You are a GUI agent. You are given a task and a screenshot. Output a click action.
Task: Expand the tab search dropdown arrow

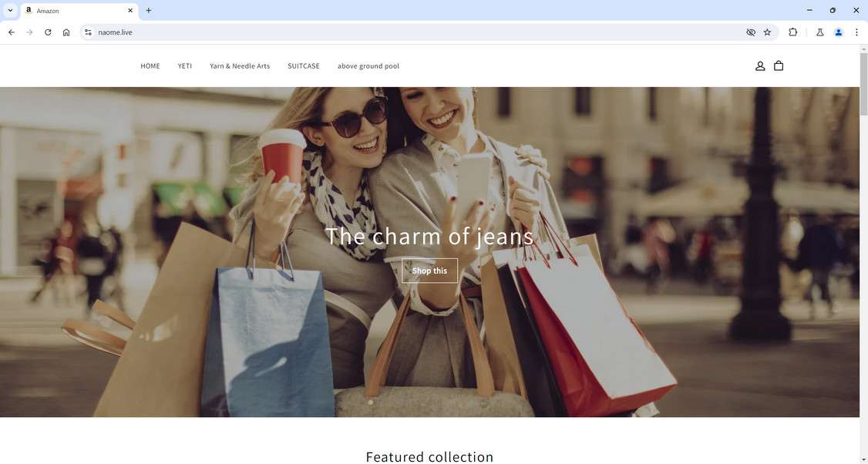(10, 11)
